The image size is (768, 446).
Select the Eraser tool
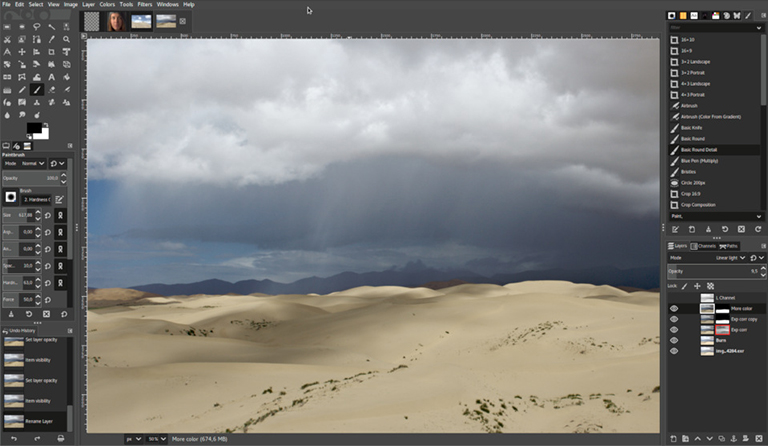tap(51, 90)
